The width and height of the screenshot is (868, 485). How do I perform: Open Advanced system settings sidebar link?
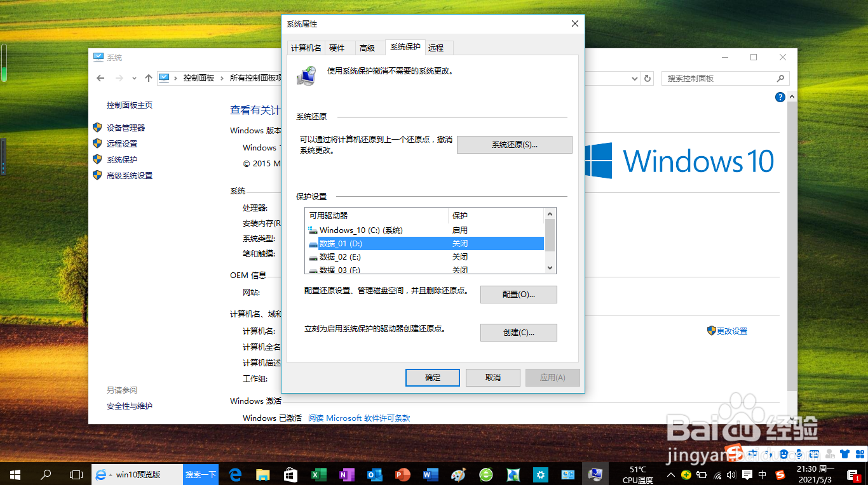(130, 175)
